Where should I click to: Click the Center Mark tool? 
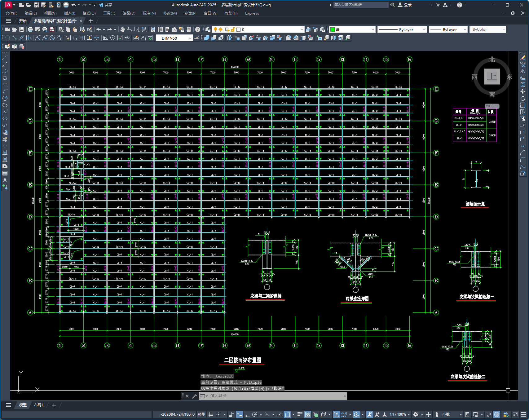pos(113,38)
